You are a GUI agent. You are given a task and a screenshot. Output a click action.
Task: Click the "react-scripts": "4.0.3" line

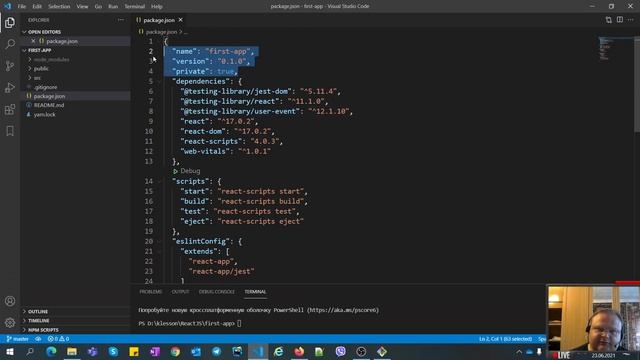click(x=231, y=141)
